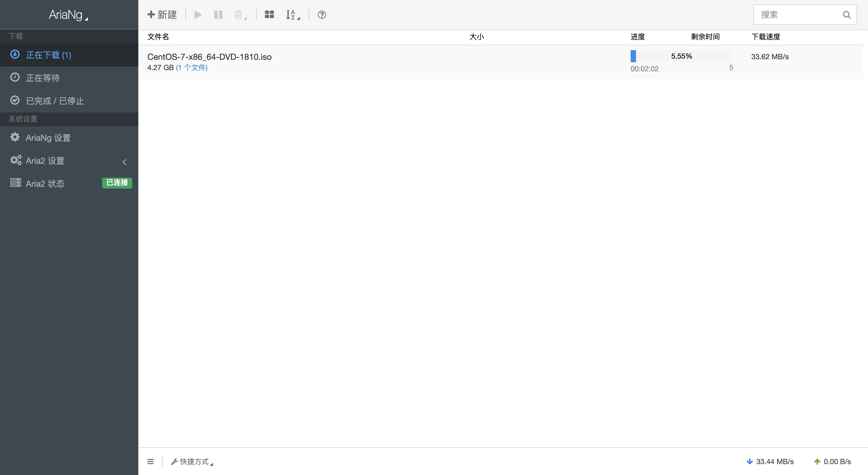Image resolution: width=868 pixels, height=475 pixels.
Task: Expand the Aria2 设置 submenu chevron
Action: click(124, 162)
